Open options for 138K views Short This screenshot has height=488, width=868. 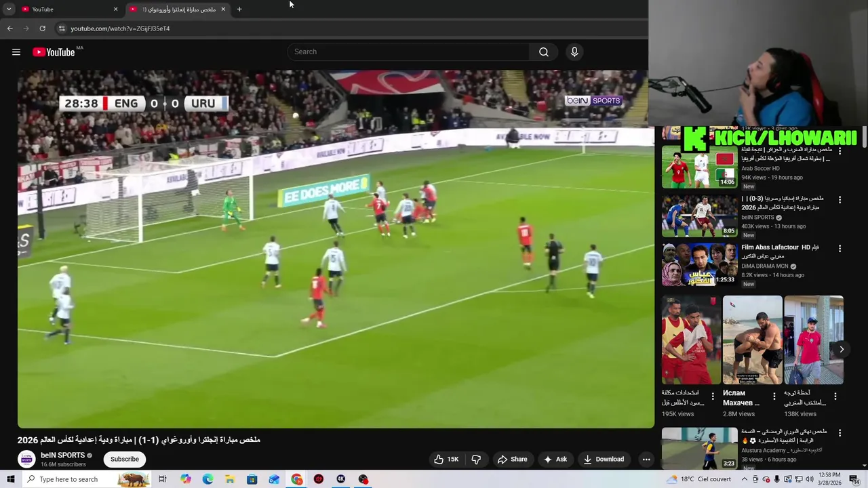tap(835, 396)
